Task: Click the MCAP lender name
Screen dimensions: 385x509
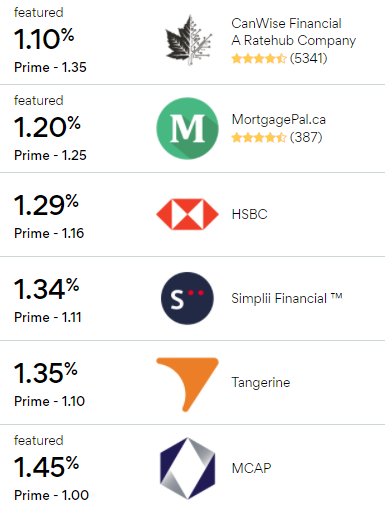Action: [x=251, y=468]
